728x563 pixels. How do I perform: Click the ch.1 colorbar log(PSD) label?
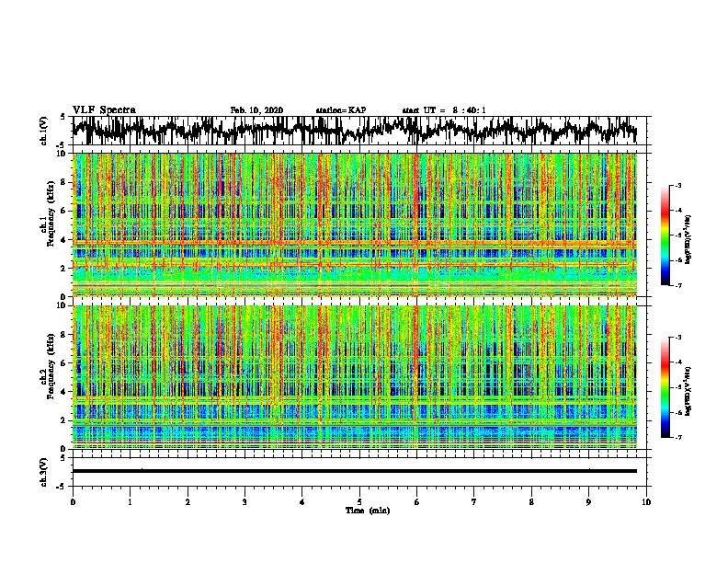[x=688, y=239]
